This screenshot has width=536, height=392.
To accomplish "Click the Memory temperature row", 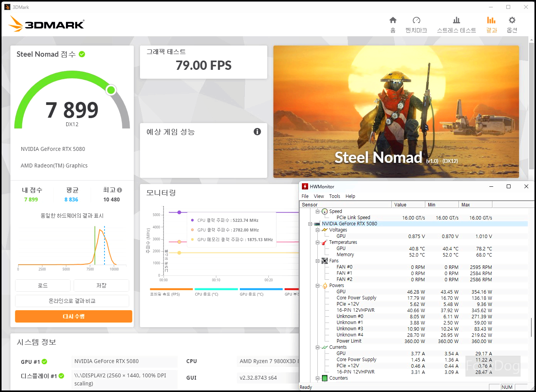I will (414, 255).
